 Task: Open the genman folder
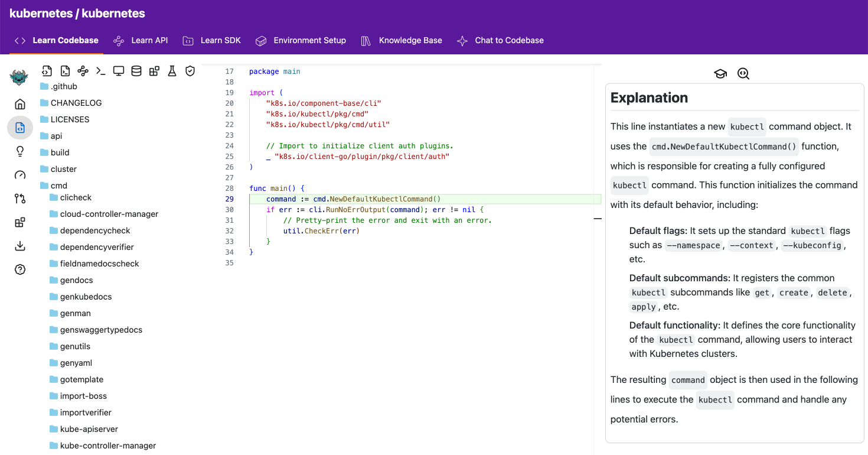70,313
